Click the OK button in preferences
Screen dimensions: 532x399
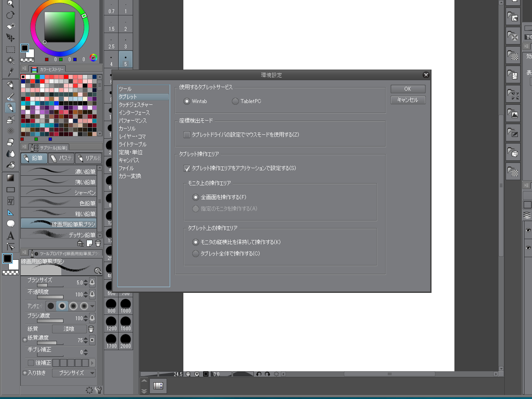pyautogui.click(x=408, y=89)
